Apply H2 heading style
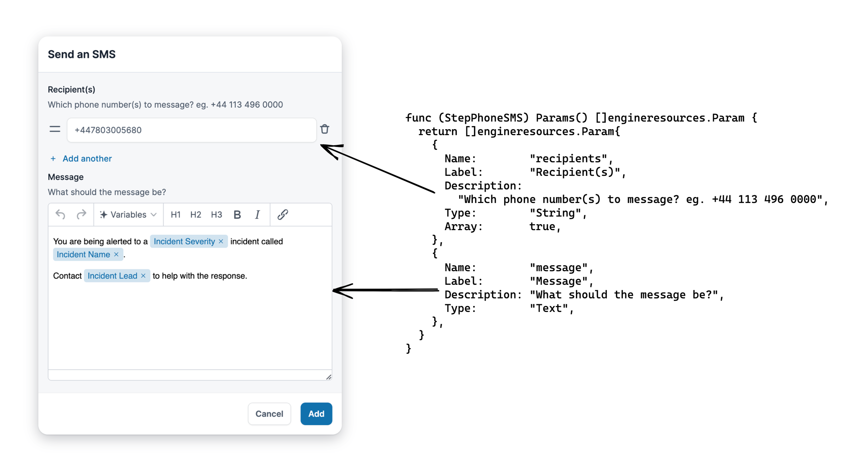The height and width of the screenshot is (474, 868). 196,214
